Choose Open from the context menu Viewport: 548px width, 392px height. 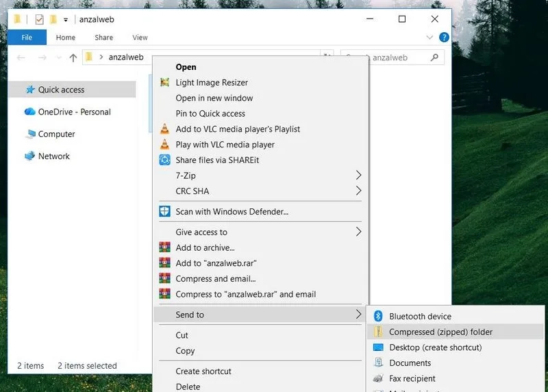point(260,66)
